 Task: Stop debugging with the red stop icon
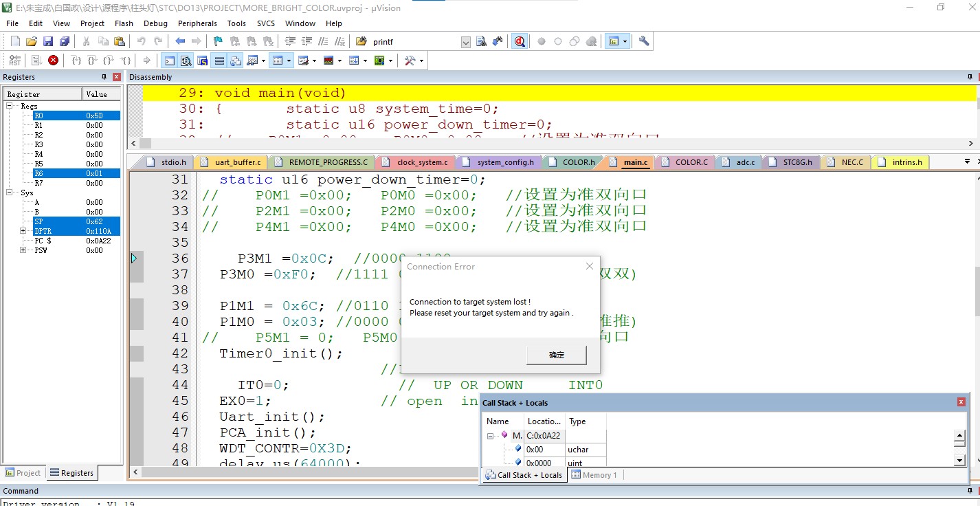pos(53,60)
